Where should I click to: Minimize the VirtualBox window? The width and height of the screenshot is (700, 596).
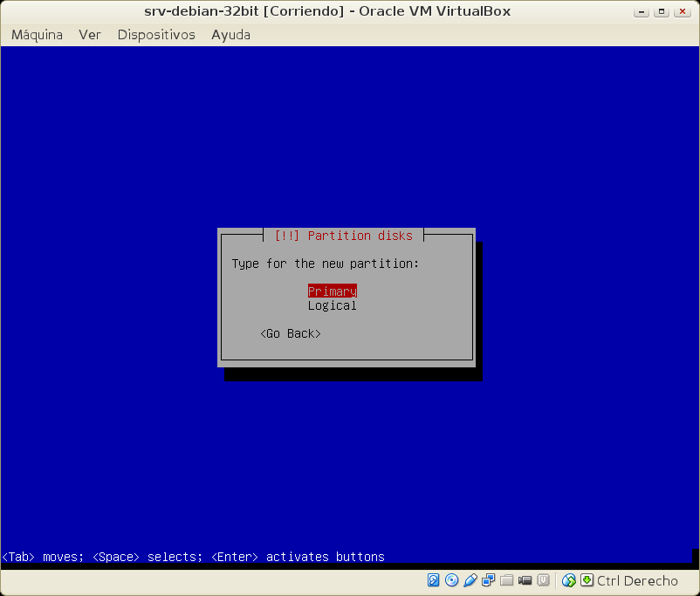point(645,11)
